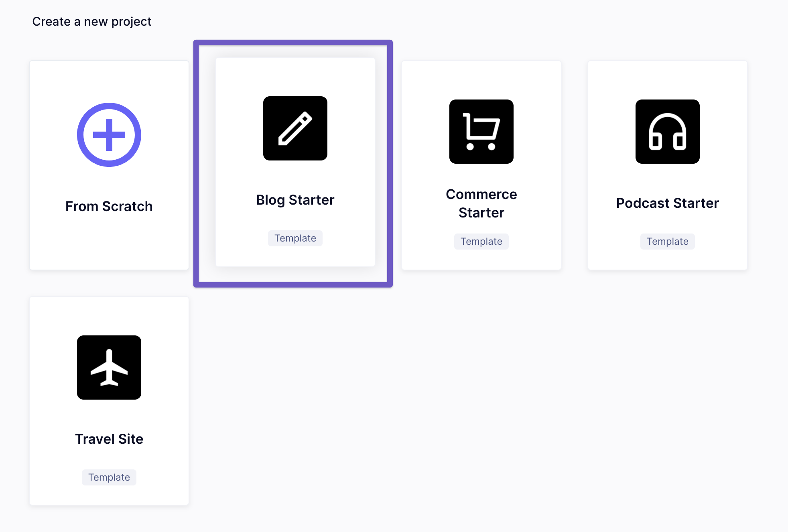788x532 pixels.
Task: Open the Commerce Starter project card
Action: pyautogui.click(x=481, y=165)
